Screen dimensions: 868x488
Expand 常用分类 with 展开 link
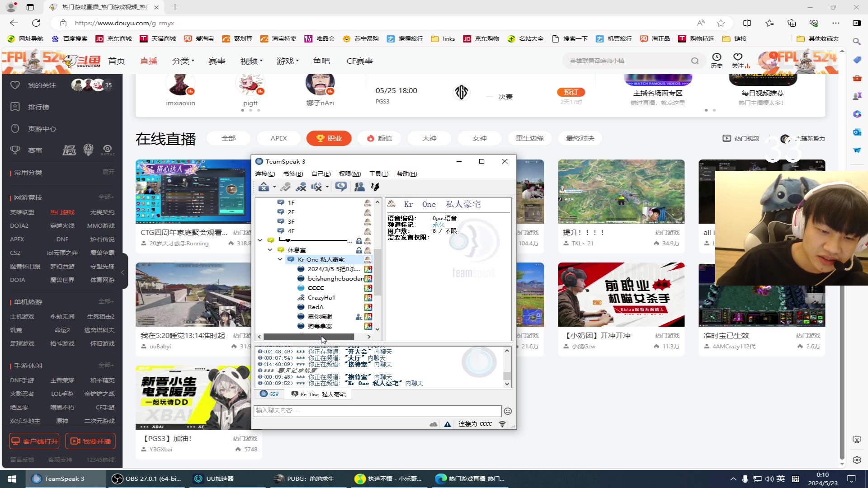click(108, 172)
